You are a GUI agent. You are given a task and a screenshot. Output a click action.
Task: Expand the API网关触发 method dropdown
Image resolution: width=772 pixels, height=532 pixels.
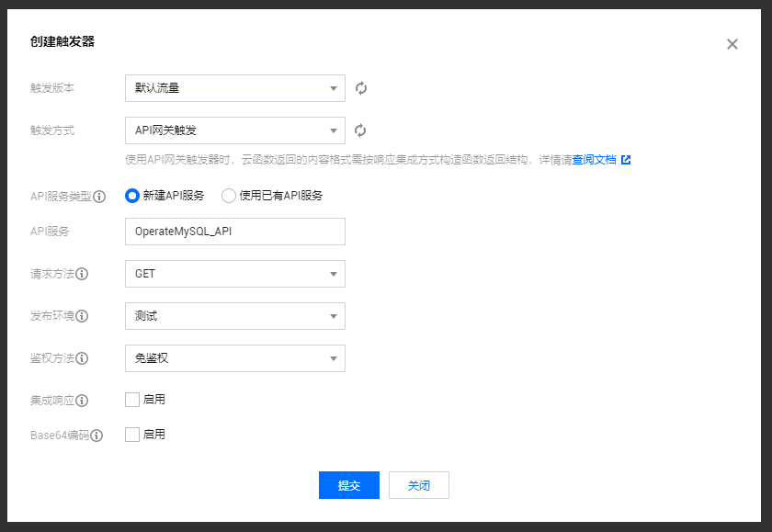point(234,130)
